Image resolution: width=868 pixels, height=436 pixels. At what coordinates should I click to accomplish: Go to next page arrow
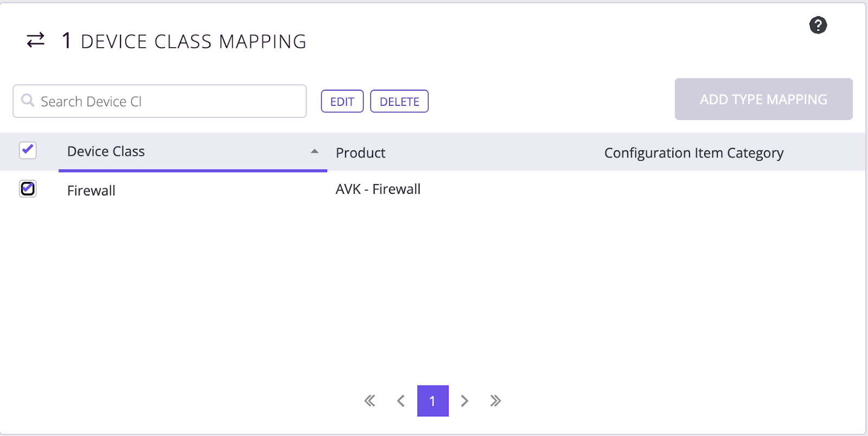pos(464,401)
